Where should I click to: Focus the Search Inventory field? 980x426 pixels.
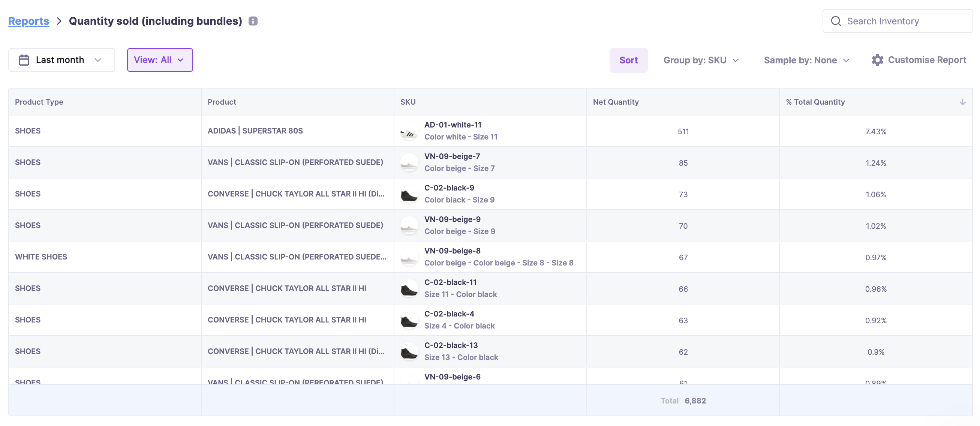(898, 21)
